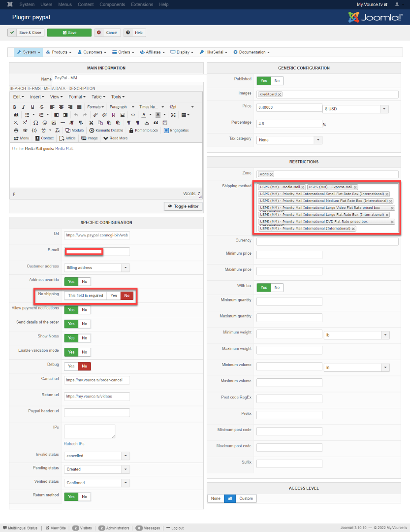
Task: Disable Enable validation mode
Action: [x=85, y=352]
